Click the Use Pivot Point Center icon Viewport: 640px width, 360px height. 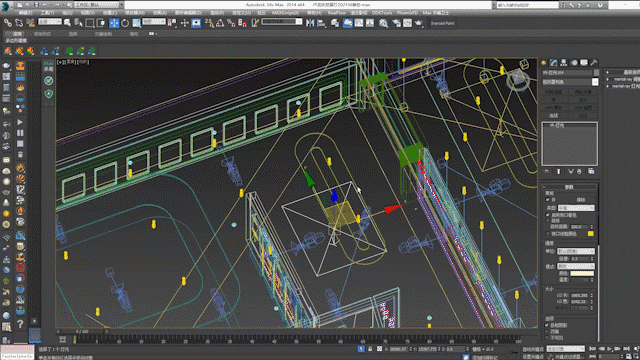click(172, 23)
